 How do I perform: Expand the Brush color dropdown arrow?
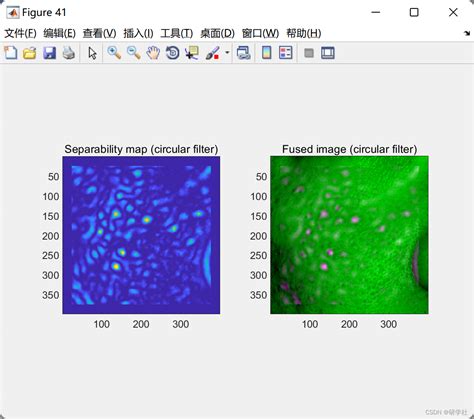pyautogui.click(x=227, y=52)
